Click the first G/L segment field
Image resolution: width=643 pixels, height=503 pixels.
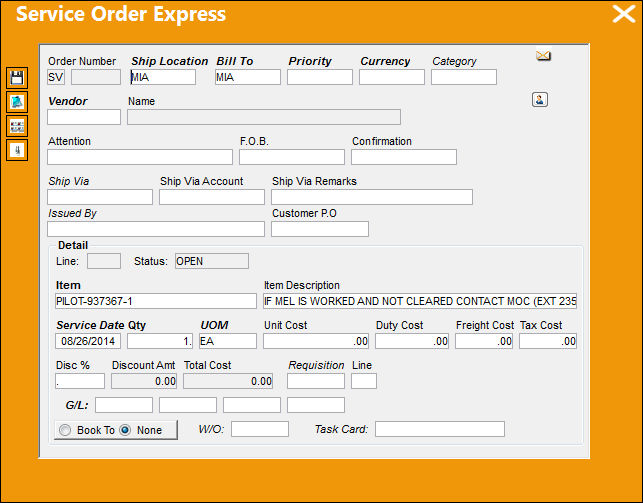(124, 405)
